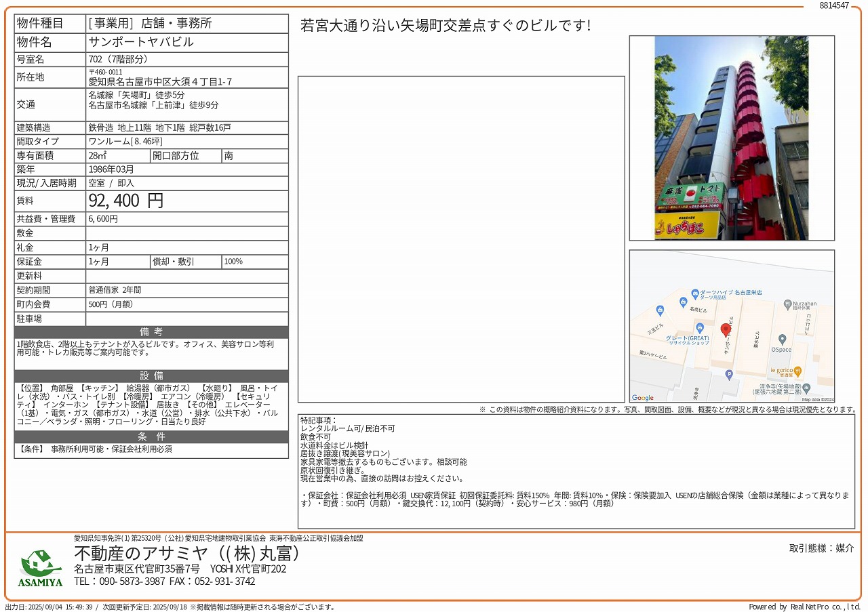Viewport: 868px width, 612px height.
Task: Click the rent value 92,400 円
Action: [126, 201]
